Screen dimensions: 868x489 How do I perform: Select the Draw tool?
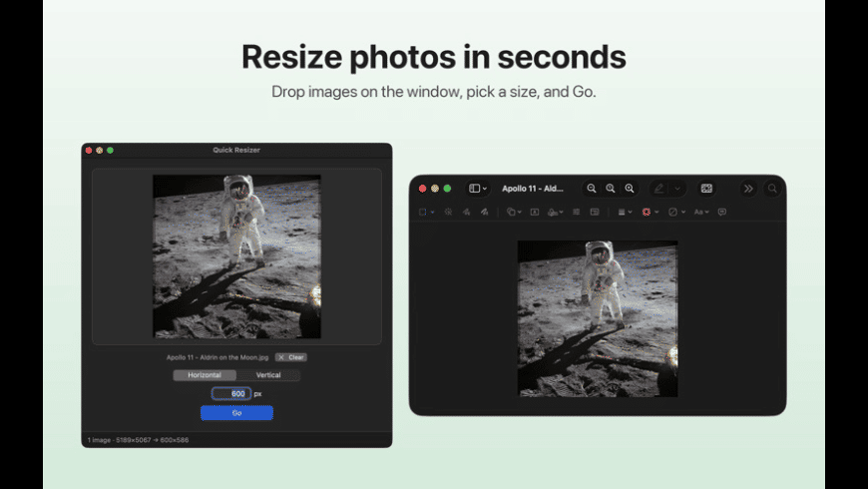click(x=484, y=212)
